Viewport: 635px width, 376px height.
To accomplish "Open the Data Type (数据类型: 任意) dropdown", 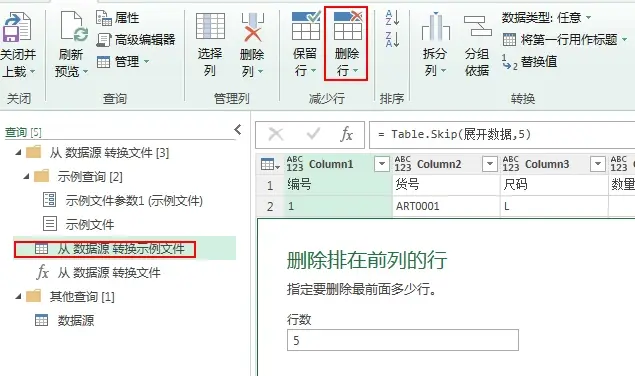I will click(547, 18).
